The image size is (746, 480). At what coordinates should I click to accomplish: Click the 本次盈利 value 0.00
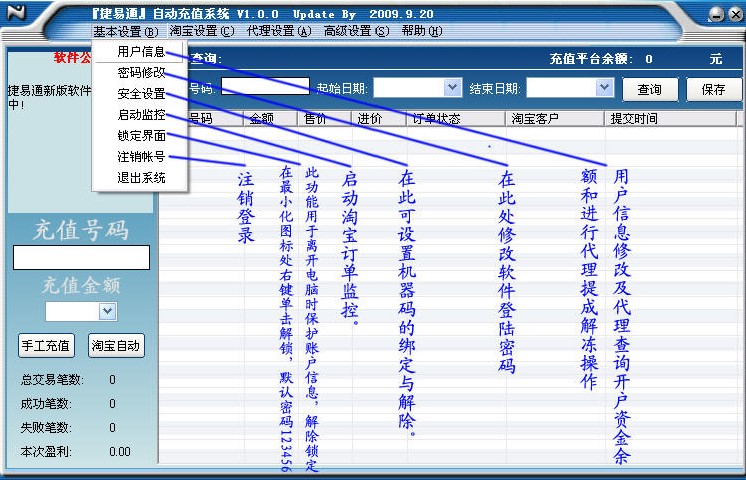120,451
